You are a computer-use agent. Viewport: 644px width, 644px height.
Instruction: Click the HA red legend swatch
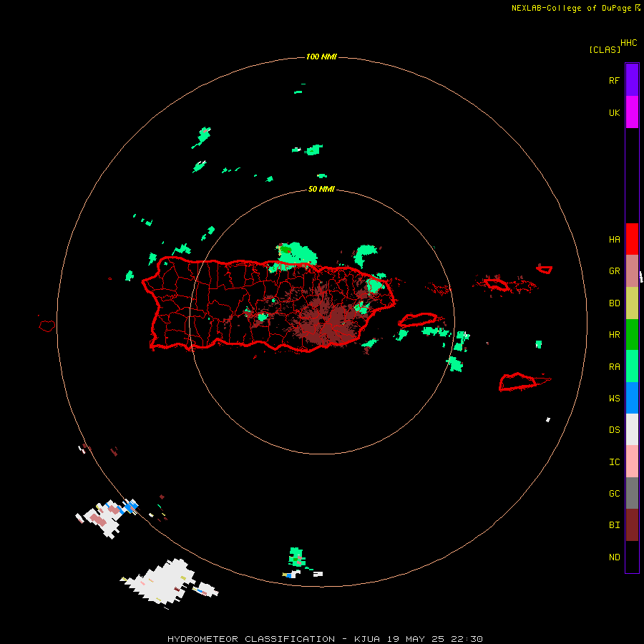tap(632, 239)
